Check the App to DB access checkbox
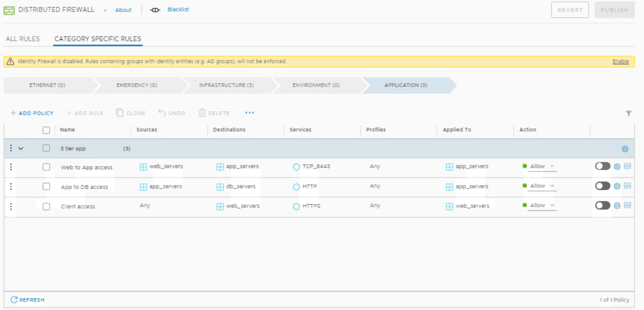Viewport: 644px width, 310px height. tap(46, 186)
